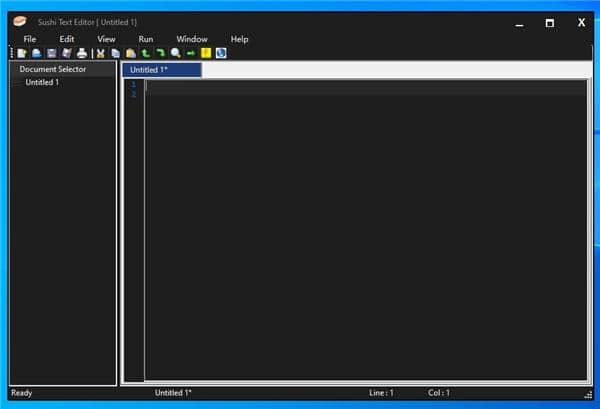Image resolution: width=600 pixels, height=409 pixels.
Task: Click the yellow toolbar icon
Action: pos(206,53)
